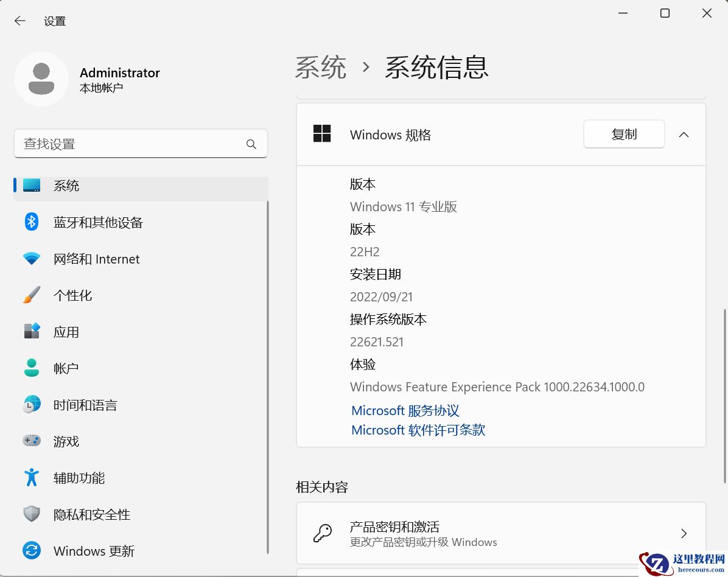The height and width of the screenshot is (577, 728).
Task: Open the search magnifier in 查找设置
Action: [x=251, y=144]
